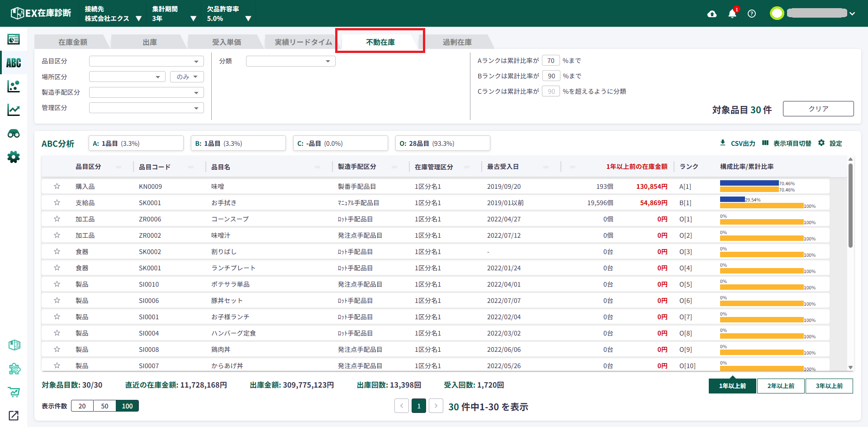Click the ABC analysis sidebar icon

pyautogui.click(x=14, y=63)
